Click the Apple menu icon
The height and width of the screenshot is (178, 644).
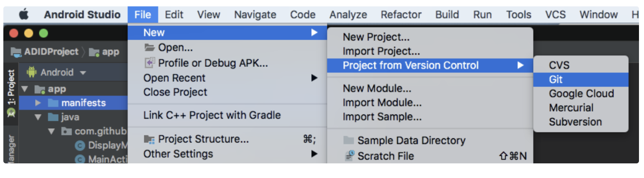tap(24, 15)
